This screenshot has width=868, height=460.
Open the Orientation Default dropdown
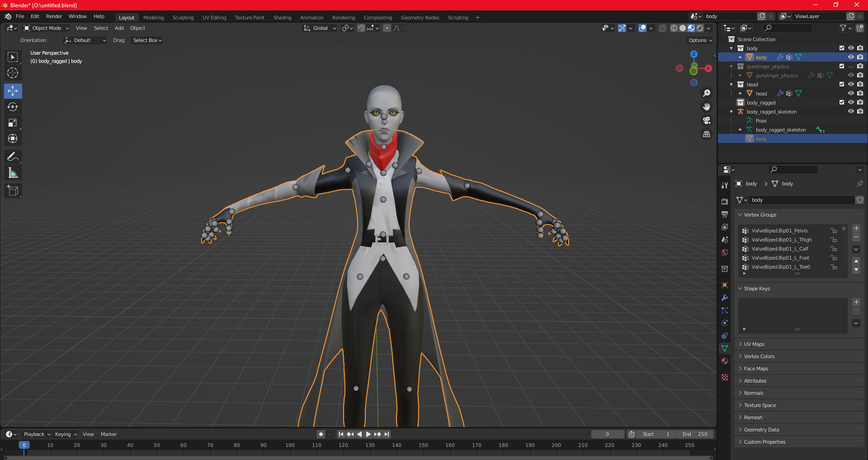point(85,40)
